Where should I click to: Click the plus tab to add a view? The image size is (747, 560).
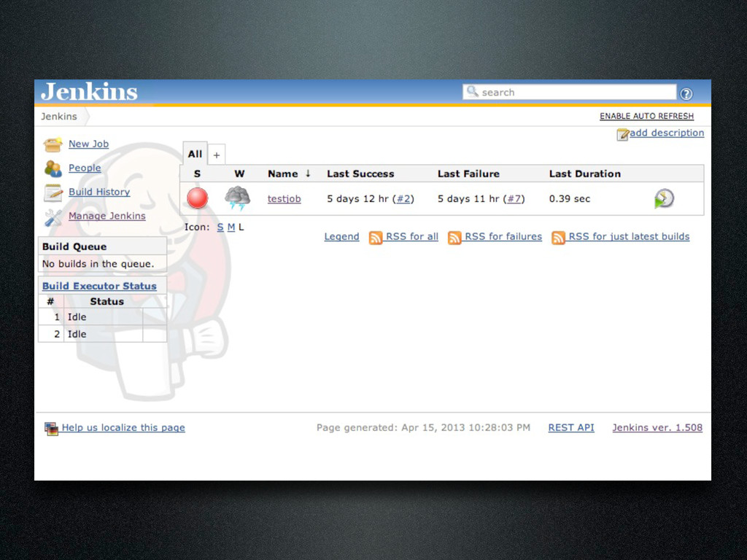click(x=216, y=155)
